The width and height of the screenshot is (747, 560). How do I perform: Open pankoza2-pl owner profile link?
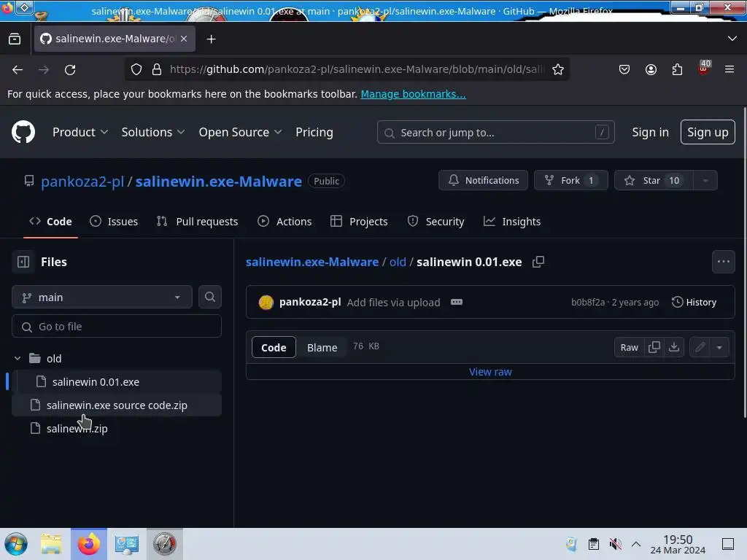tap(82, 182)
